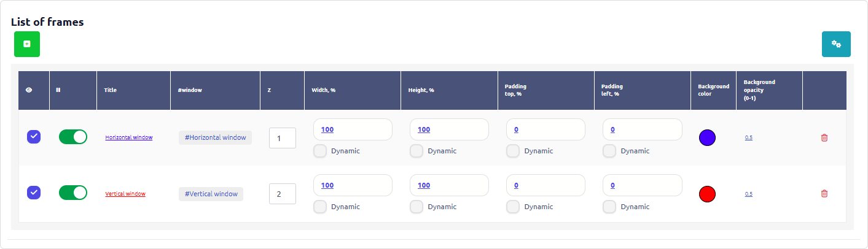This screenshot has height=249, width=868.
Task: Open the Vertical window title link
Action: [x=125, y=194]
